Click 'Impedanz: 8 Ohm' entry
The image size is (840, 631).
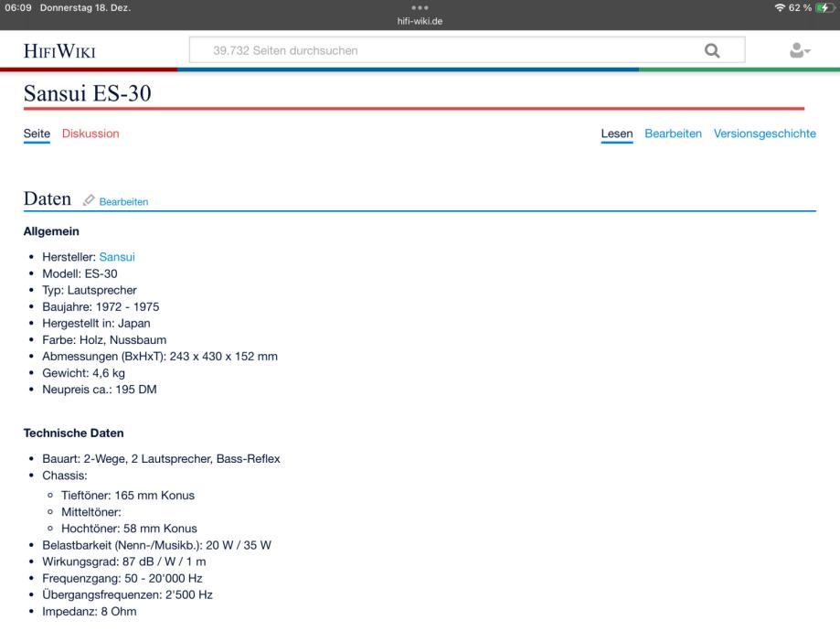click(x=90, y=612)
